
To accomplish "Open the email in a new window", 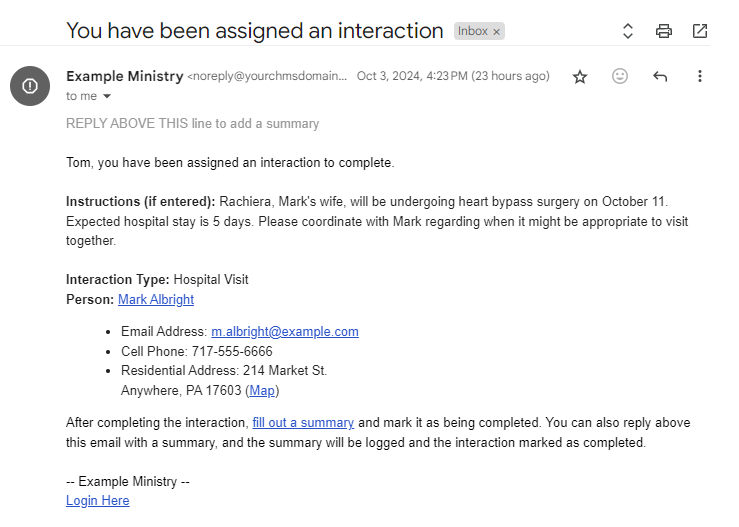I will pyautogui.click(x=700, y=31).
